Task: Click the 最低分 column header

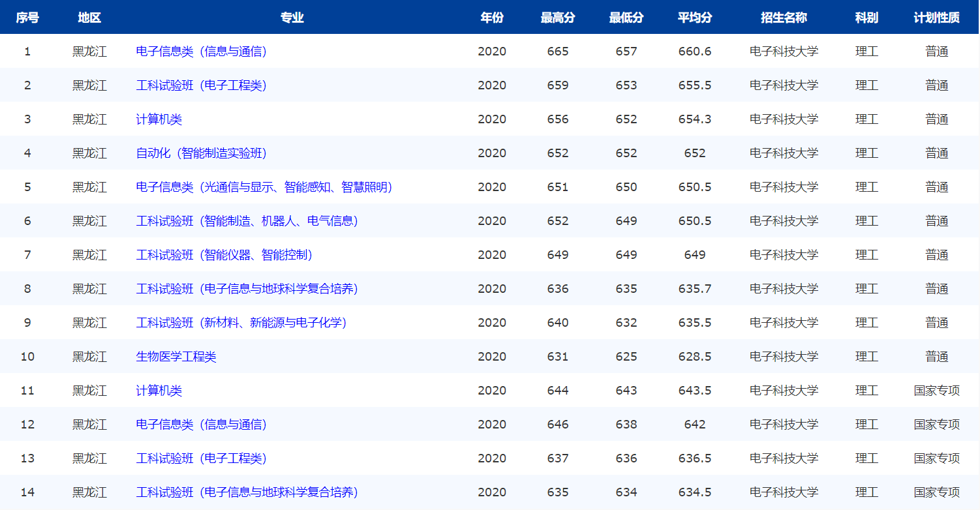Action: coord(626,18)
